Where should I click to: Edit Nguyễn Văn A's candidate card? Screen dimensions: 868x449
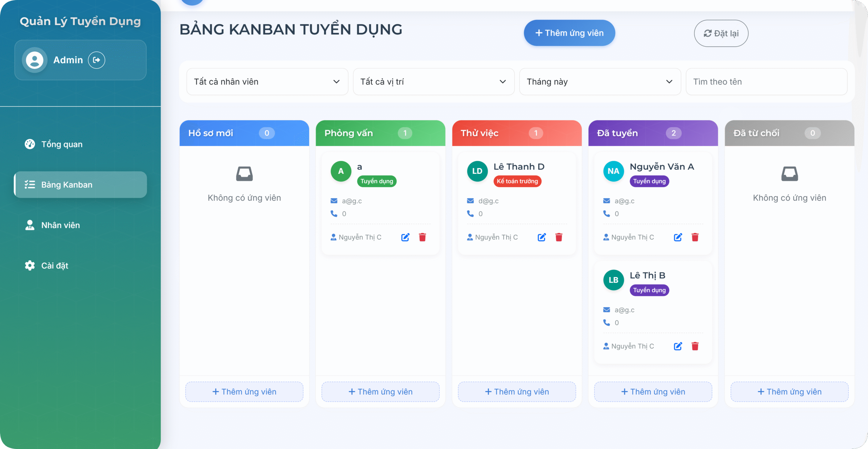point(678,237)
